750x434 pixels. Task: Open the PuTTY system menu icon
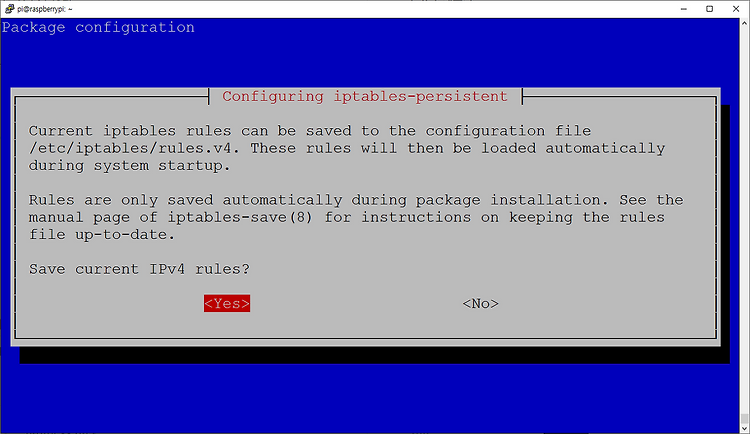coord(9,9)
